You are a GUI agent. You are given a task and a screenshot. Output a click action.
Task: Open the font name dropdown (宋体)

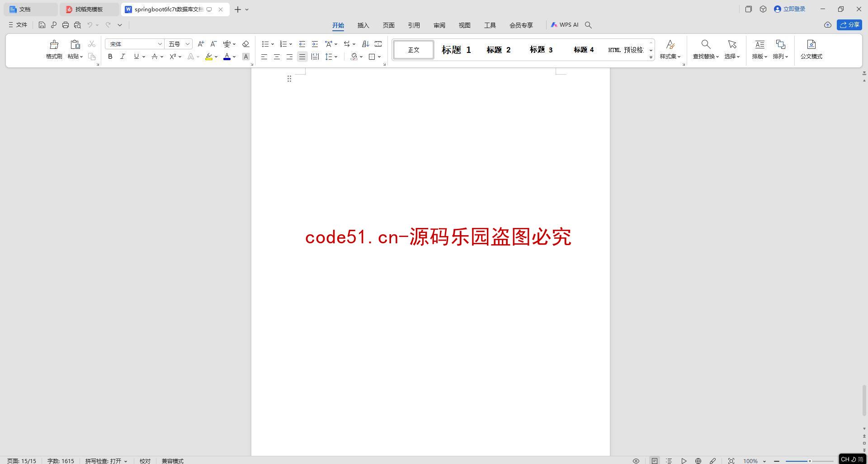[x=160, y=44]
